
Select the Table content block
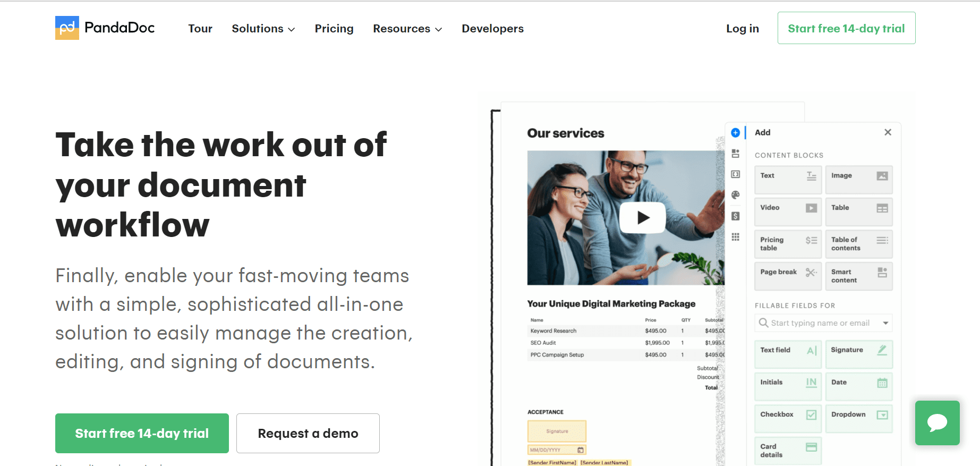coord(859,212)
